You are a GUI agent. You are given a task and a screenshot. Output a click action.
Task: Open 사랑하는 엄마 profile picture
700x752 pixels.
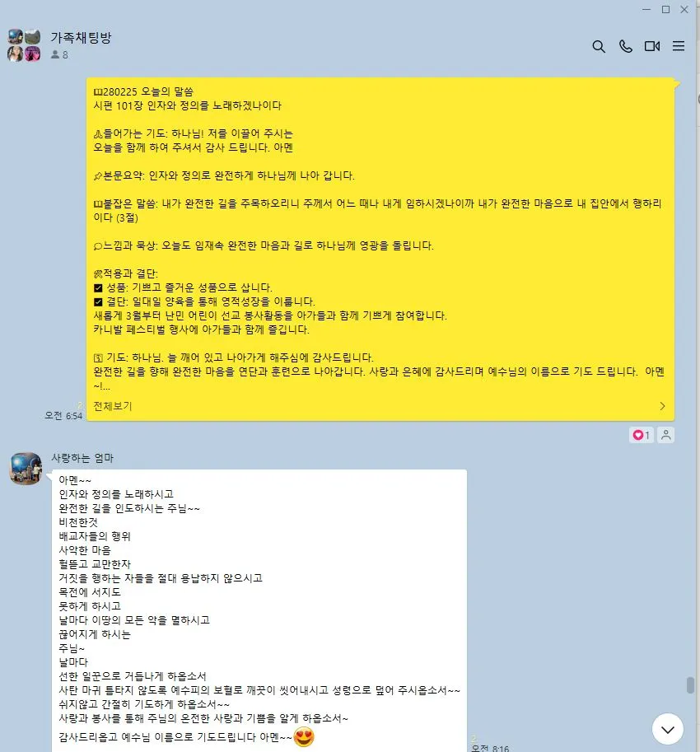tap(26, 469)
